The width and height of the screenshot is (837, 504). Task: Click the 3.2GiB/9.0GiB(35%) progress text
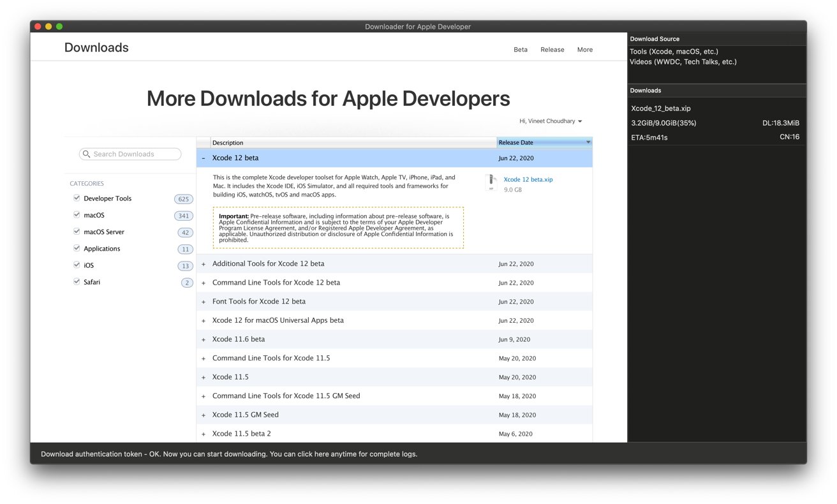point(663,122)
